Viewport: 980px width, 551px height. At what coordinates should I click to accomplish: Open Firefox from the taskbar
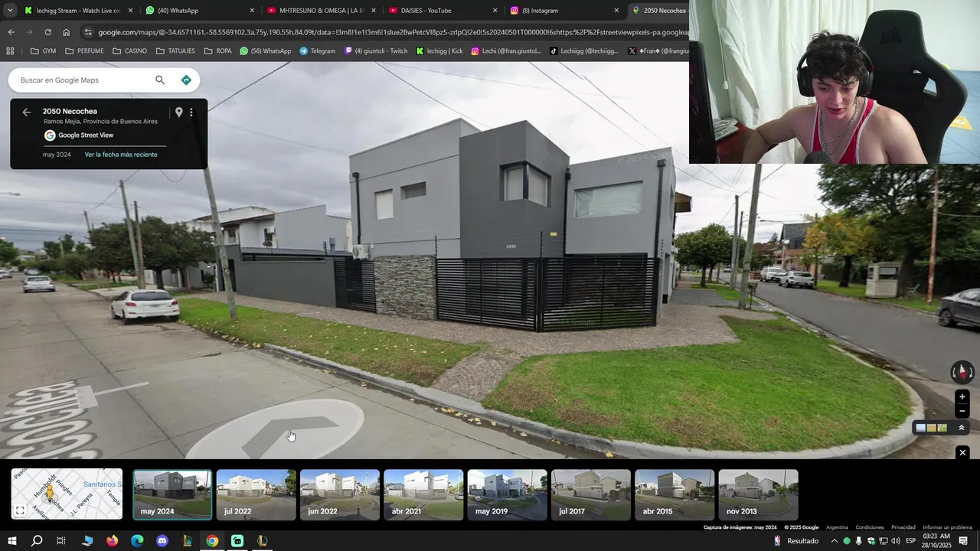113,541
